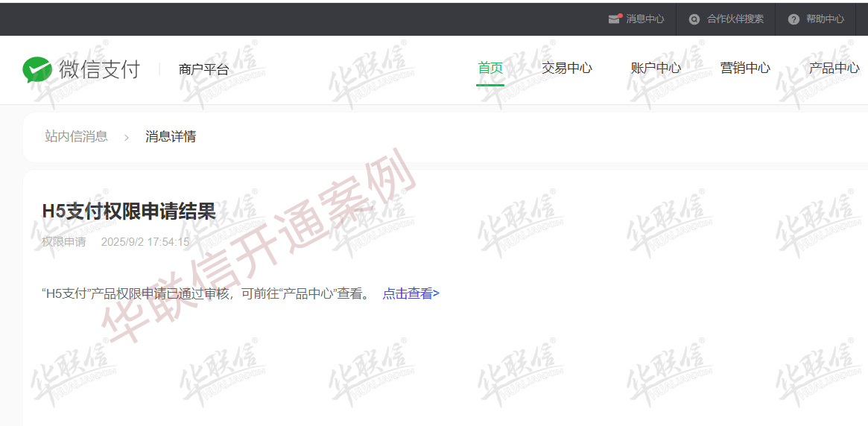Click the 商户平台 label
Image resolution: width=868 pixels, height=426 pixels.
(x=203, y=69)
